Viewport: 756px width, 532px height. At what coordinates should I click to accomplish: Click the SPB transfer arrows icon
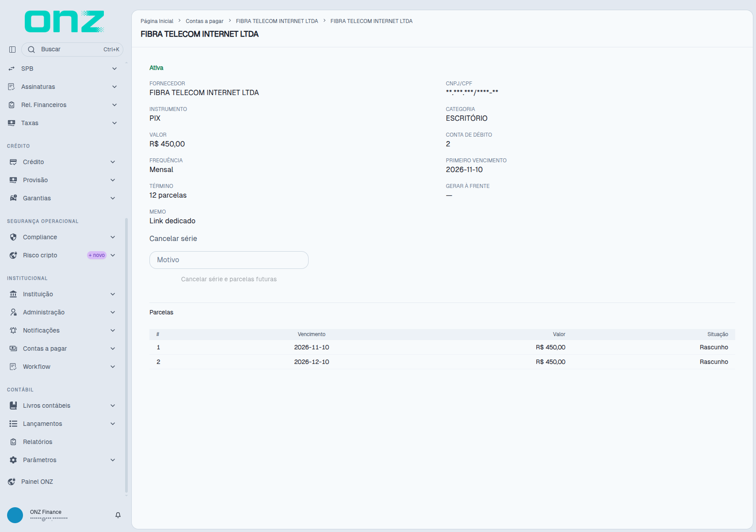coord(11,69)
